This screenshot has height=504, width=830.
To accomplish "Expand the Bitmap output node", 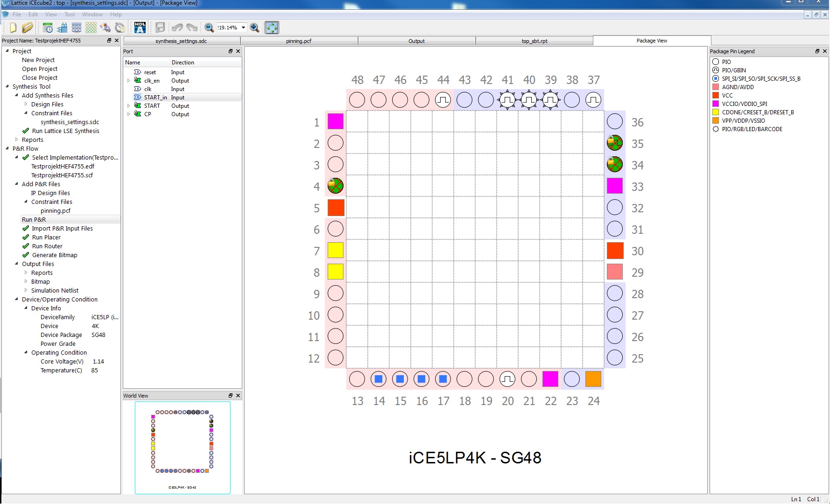I will 26,281.
